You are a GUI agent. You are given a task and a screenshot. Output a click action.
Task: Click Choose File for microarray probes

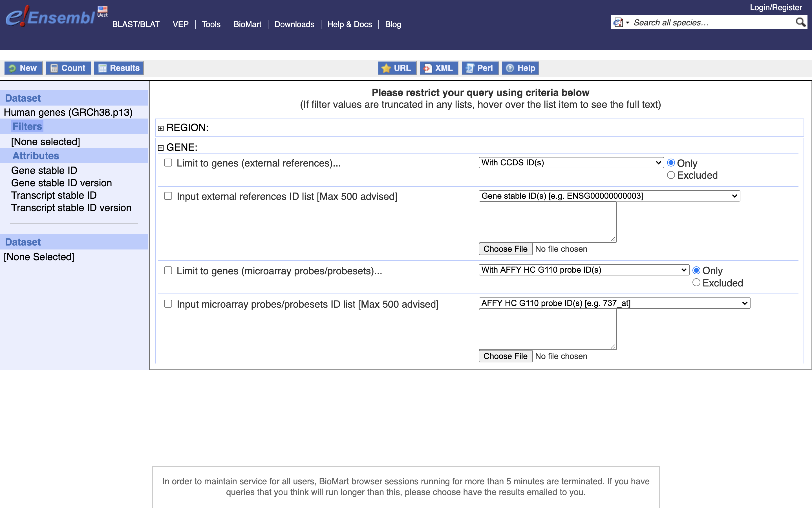point(505,356)
